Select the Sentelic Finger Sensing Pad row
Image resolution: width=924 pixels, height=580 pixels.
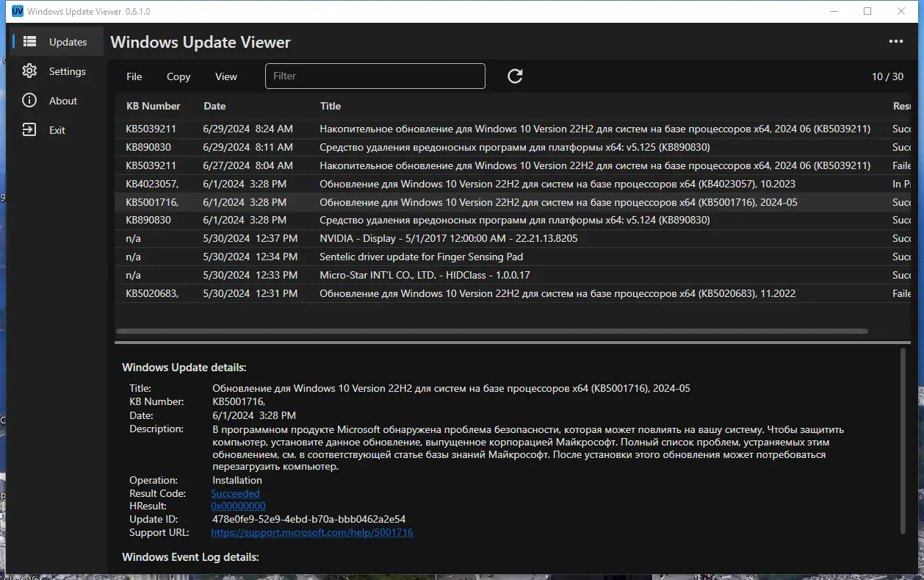(513, 257)
